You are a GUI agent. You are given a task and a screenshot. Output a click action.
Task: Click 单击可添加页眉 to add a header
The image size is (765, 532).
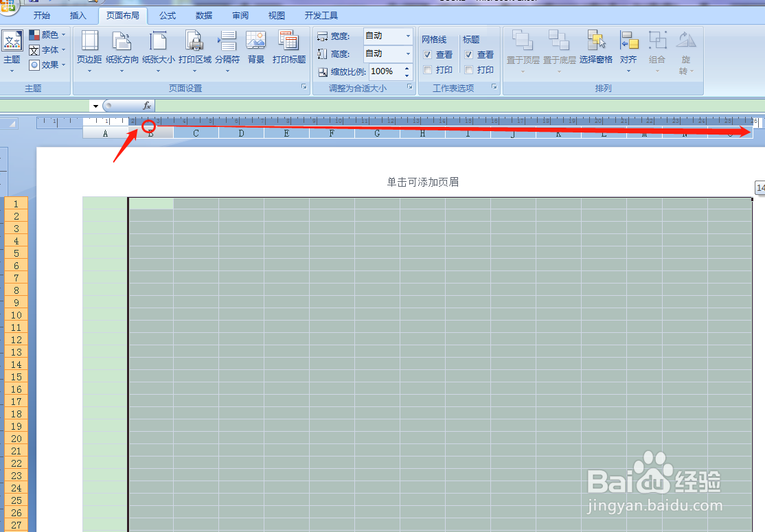422,182
